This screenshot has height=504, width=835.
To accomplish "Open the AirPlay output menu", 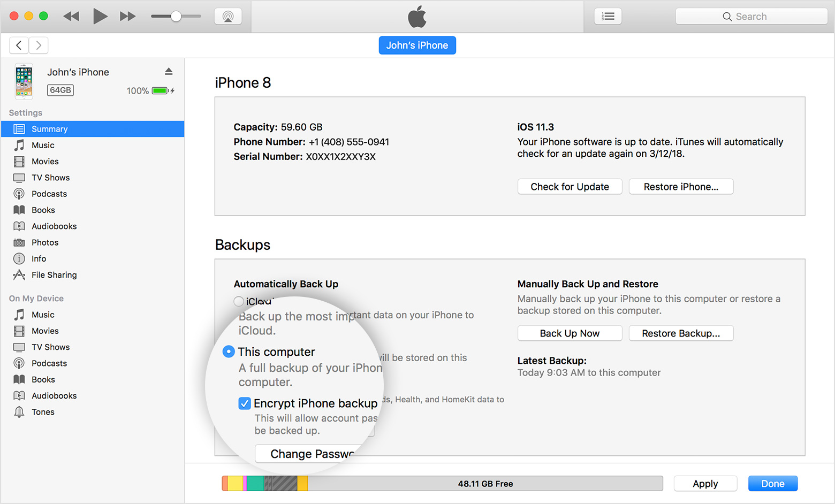I will click(228, 17).
